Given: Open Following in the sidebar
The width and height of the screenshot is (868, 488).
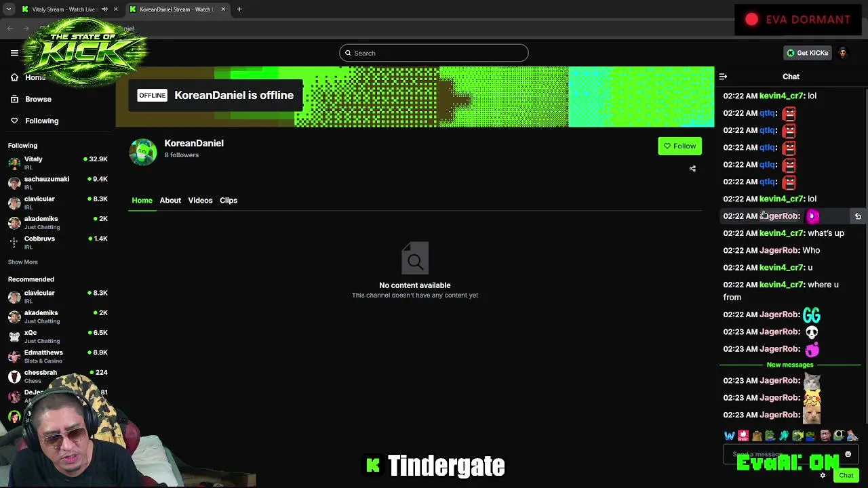Looking at the screenshot, I should [34, 121].
